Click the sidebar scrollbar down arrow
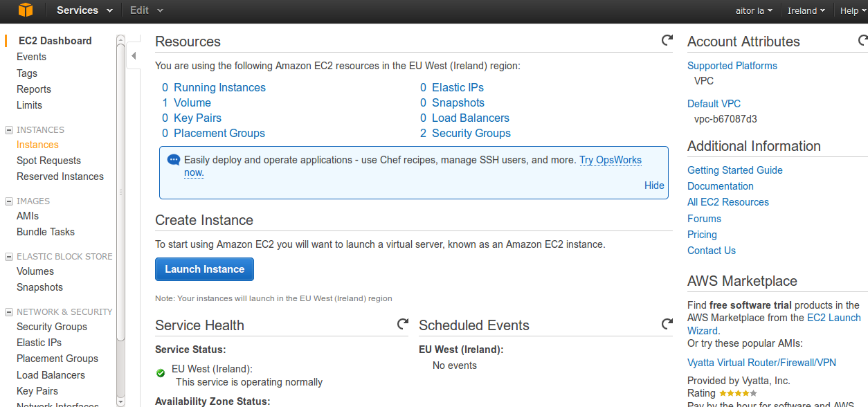The width and height of the screenshot is (868, 407). (121, 401)
